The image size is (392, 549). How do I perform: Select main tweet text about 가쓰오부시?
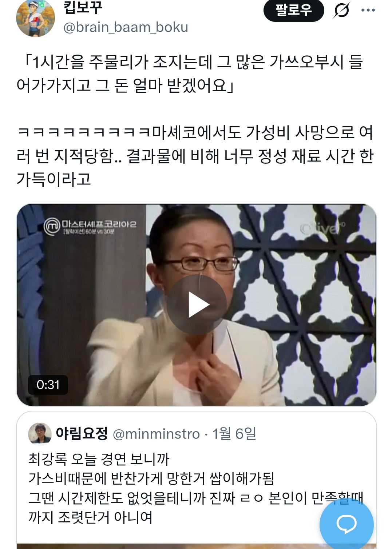click(x=190, y=74)
